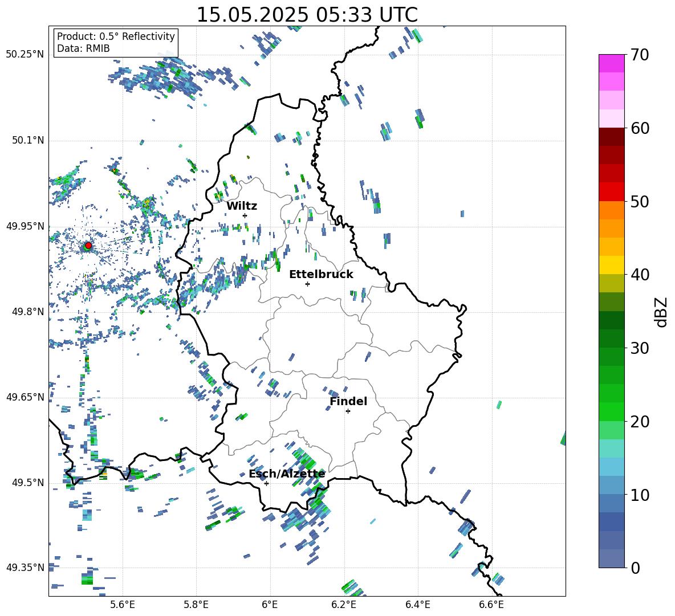Click the Data: RMIB text
Image resolution: width=675 pixels, height=616 pixels.
click(x=83, y=48)
